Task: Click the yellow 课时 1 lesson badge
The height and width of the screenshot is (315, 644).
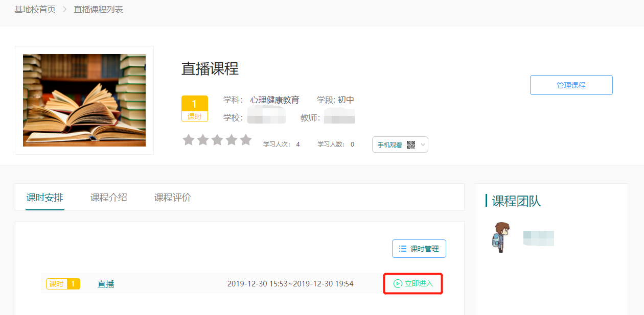Action: pyautogui.click(x=63, y=284)
